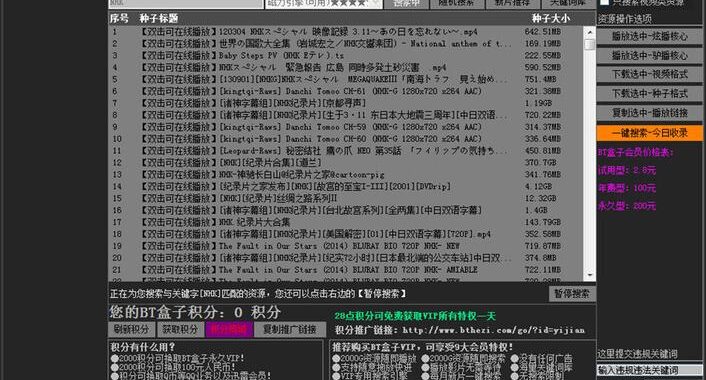Screen dimensions: 706x380
Task: Select row 18 美国解密 720P mp4
Action: click(x=346, y=234)
